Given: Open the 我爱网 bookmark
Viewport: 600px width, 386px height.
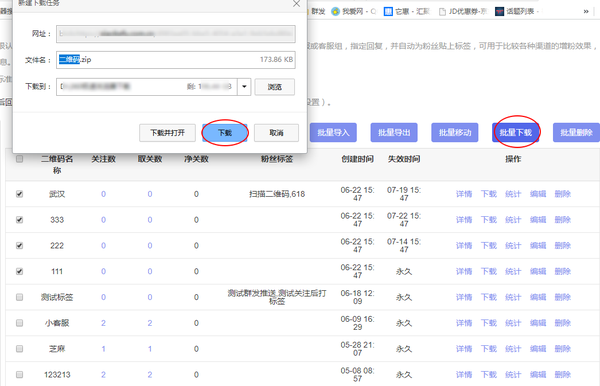Looking at the screenshot, I should click(x=354, y=11).
